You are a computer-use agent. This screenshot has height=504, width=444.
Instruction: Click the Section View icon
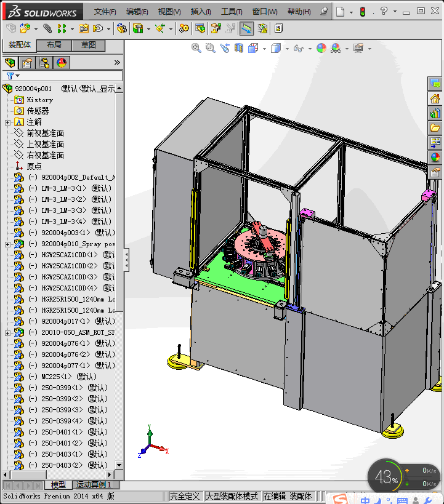(239, 48)
